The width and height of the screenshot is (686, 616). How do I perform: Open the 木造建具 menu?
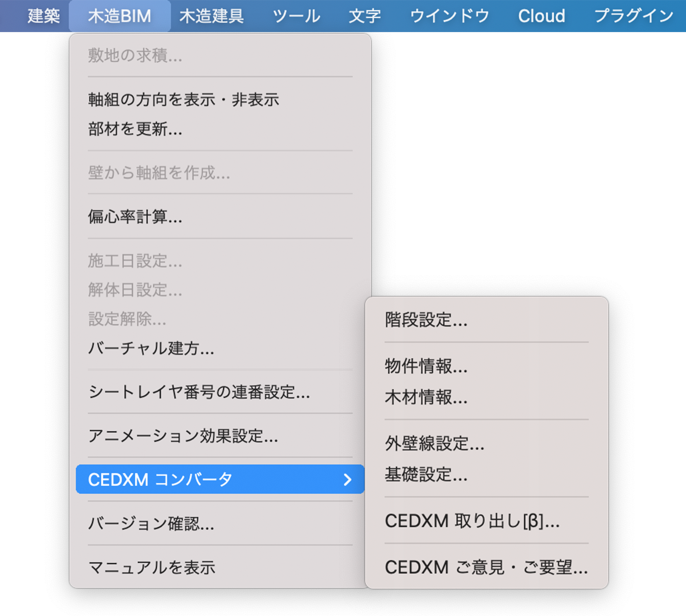tap(211, 16)
